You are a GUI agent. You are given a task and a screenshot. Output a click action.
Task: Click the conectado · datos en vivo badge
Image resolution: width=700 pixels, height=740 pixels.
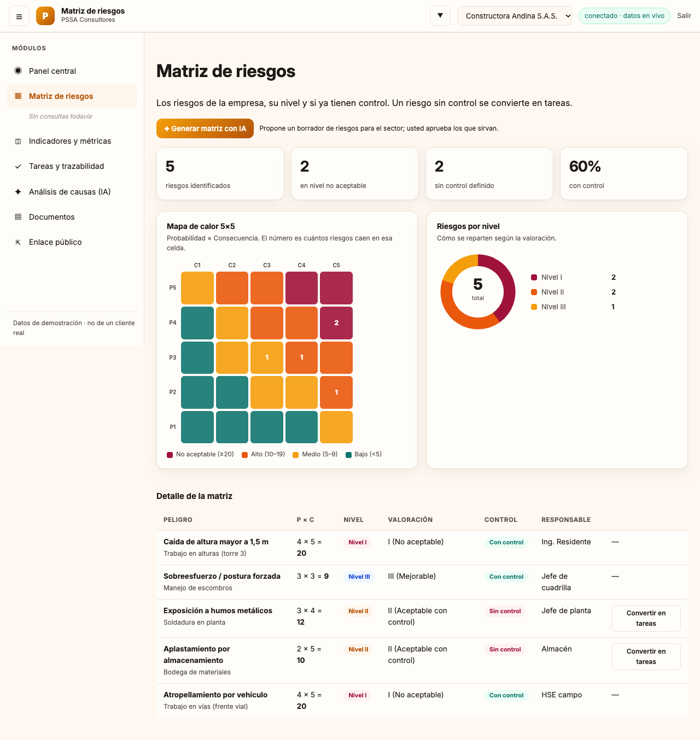point(625,16)
